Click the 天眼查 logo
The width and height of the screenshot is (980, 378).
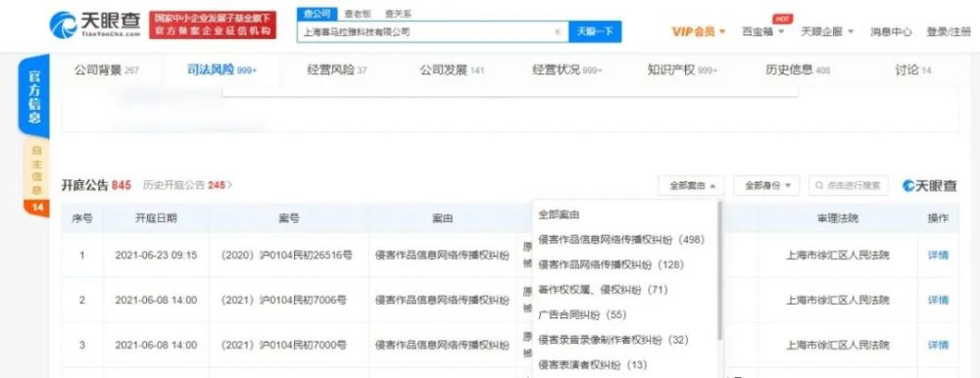(96, 25)
